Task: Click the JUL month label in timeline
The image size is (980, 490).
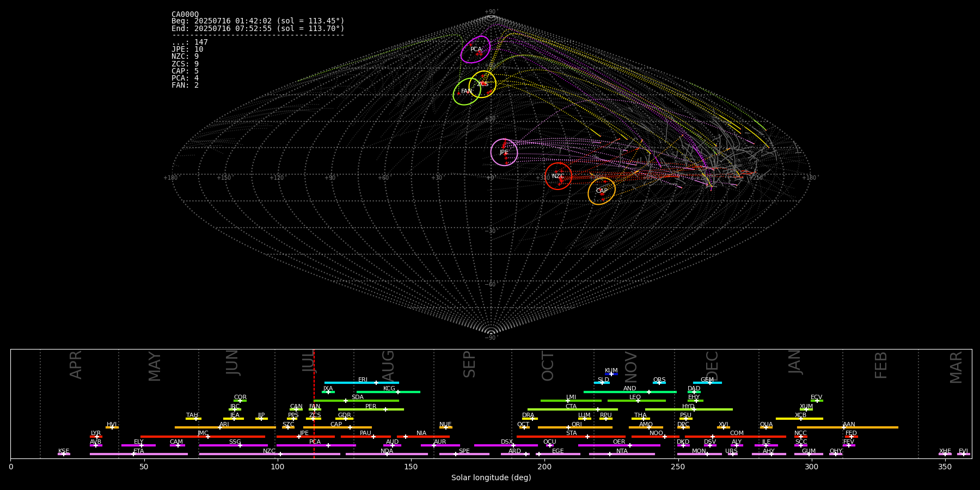Action: click(308, 362)
